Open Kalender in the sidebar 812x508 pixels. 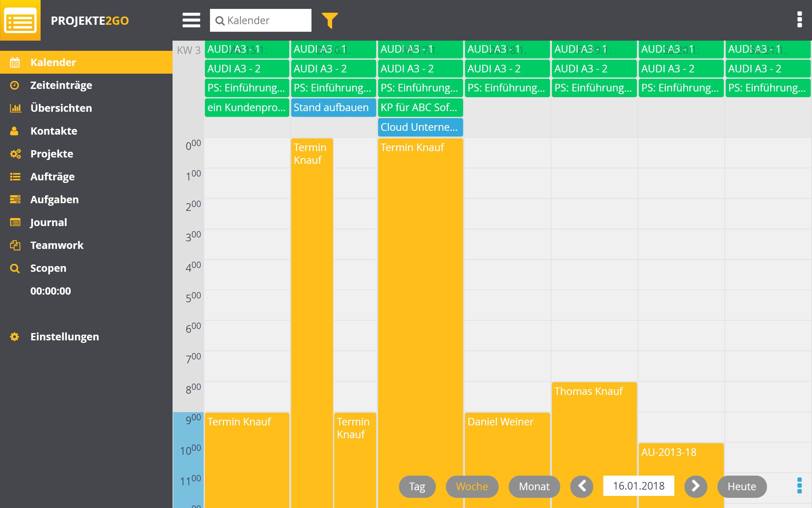point(86,62)
